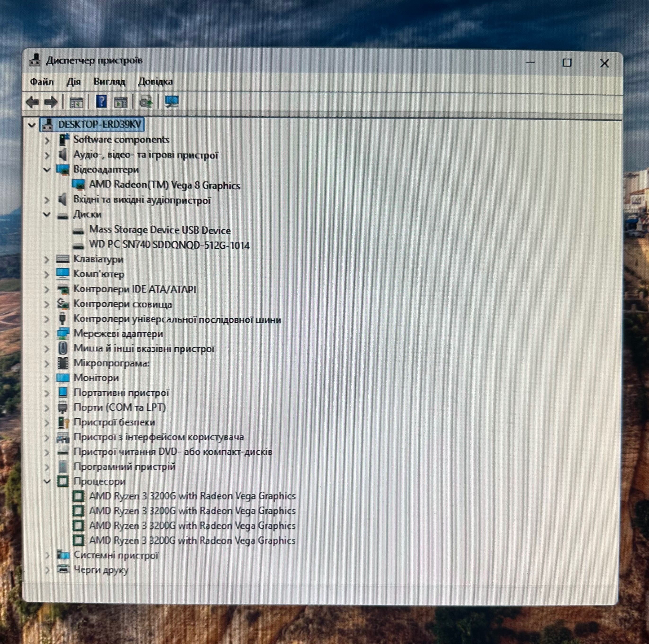Click the blue Help question mark icon

102,101
